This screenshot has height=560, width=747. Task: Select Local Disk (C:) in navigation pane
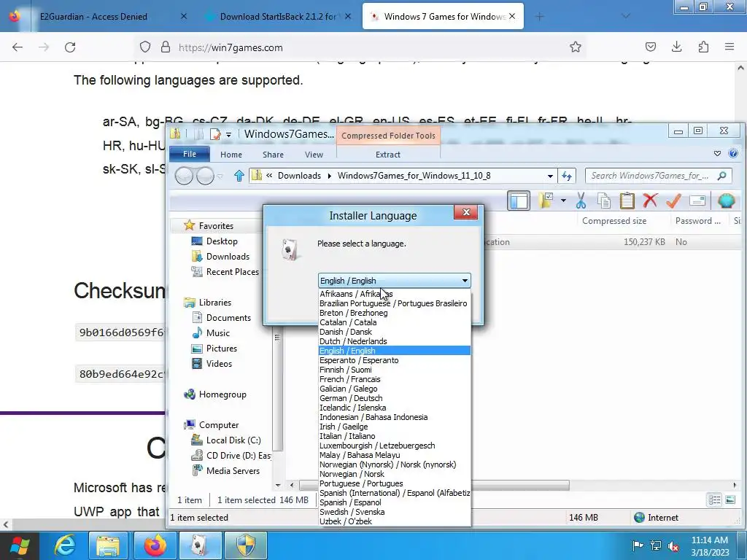click(x=233, y=440)
